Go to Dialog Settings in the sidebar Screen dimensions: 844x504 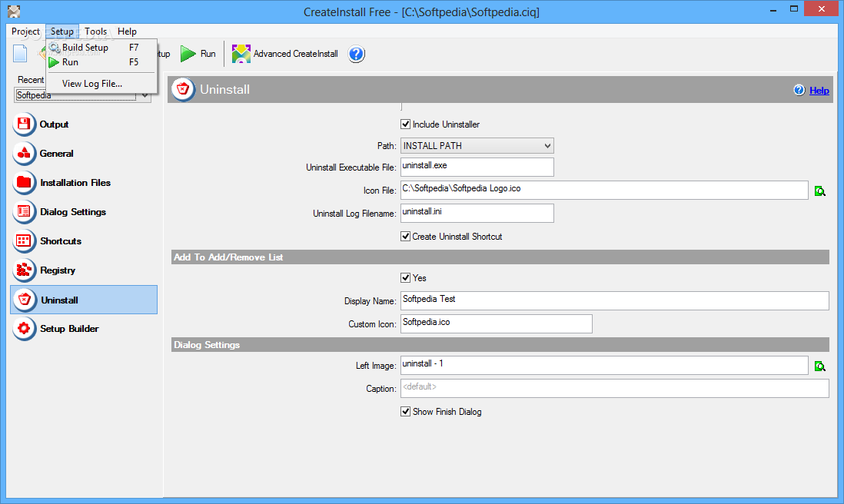tap(59, 212)
